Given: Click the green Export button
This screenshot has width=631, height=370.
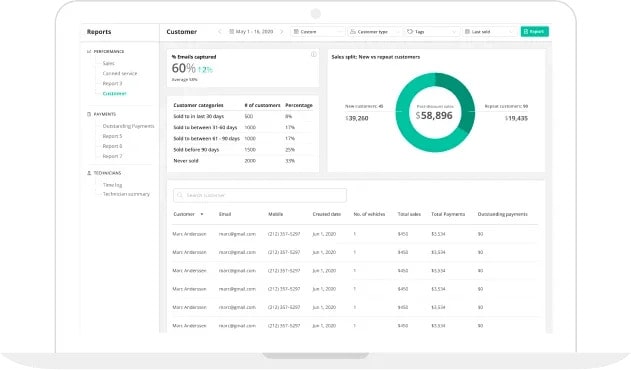Looking at the screenshot, I should click(534, 31).
